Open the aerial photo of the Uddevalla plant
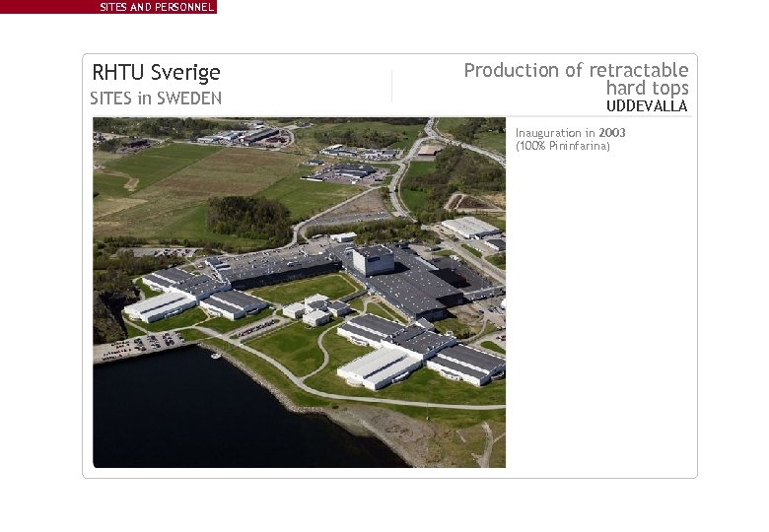 point(299,293)
